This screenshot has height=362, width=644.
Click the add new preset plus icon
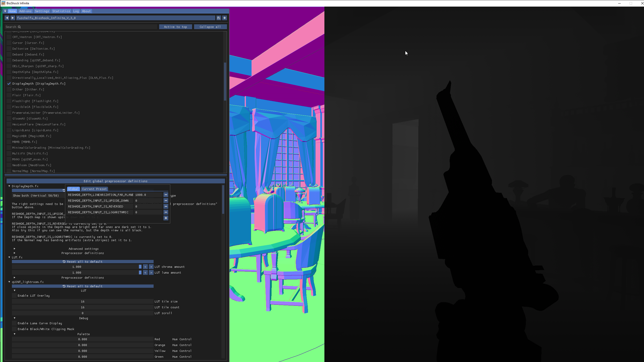click(x=224, y=18)
